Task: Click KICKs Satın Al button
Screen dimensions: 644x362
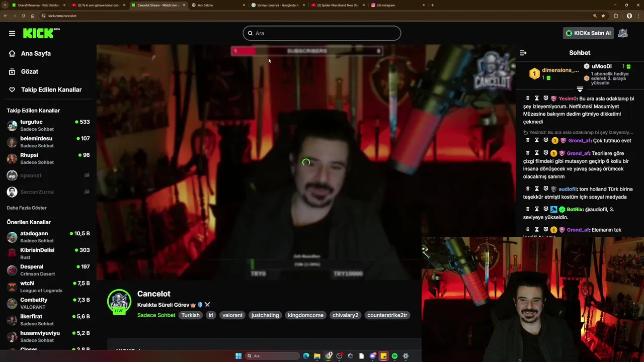Action: click(x=588, y=33)
